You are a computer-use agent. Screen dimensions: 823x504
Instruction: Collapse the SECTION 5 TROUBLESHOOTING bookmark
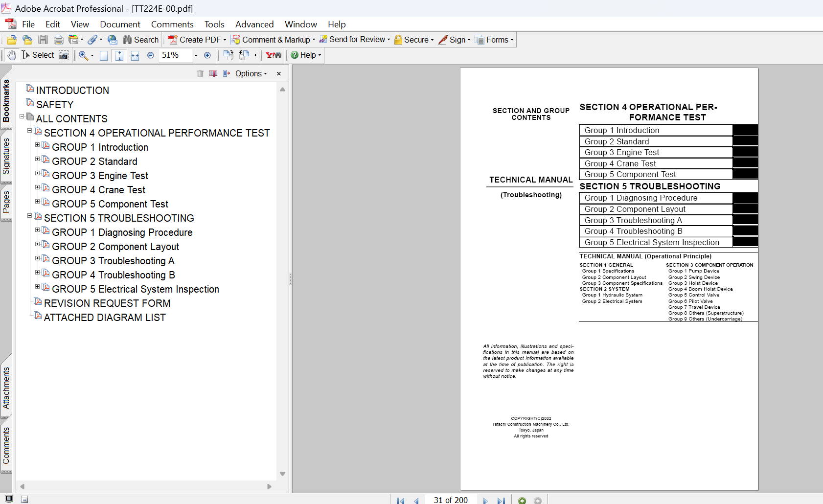pos(29,216)
